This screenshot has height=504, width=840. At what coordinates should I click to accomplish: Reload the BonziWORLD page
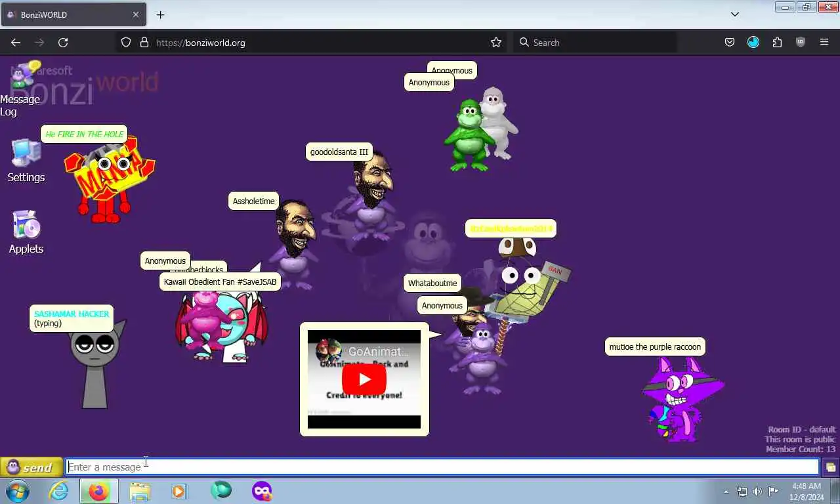(63, 43)
